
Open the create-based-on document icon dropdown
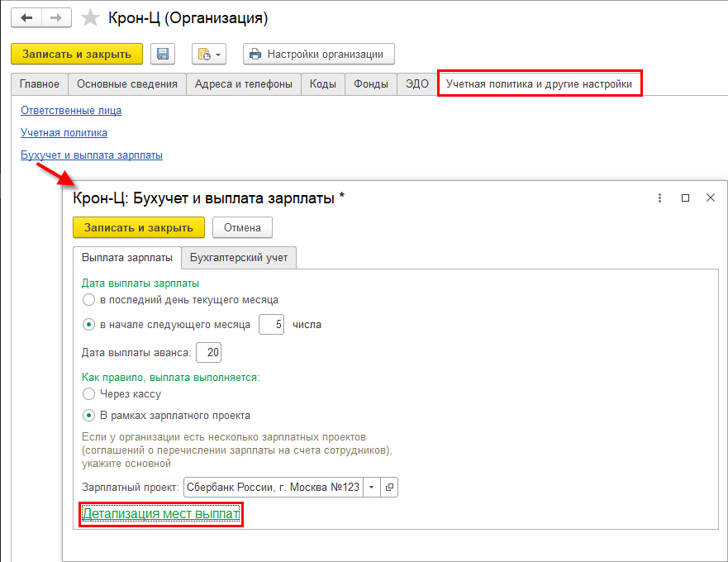(x=209, y=54)
